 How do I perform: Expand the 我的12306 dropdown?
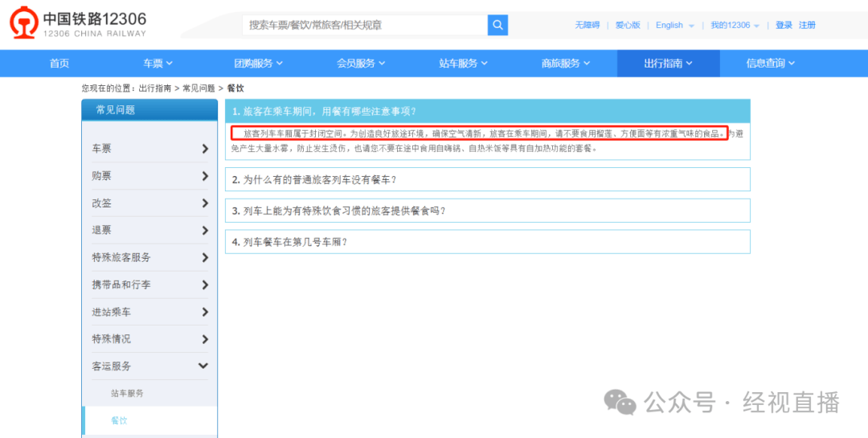click(735, 25)
